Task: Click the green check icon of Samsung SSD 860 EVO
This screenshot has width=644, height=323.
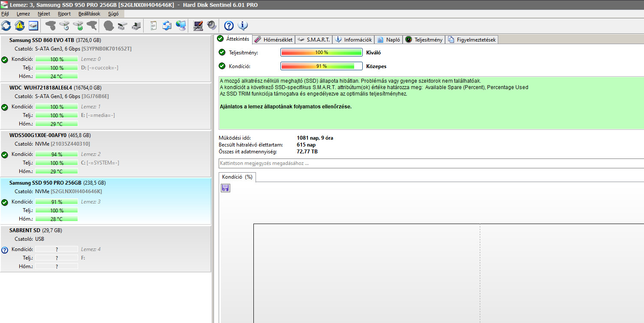Action: (x=5, y=59)
